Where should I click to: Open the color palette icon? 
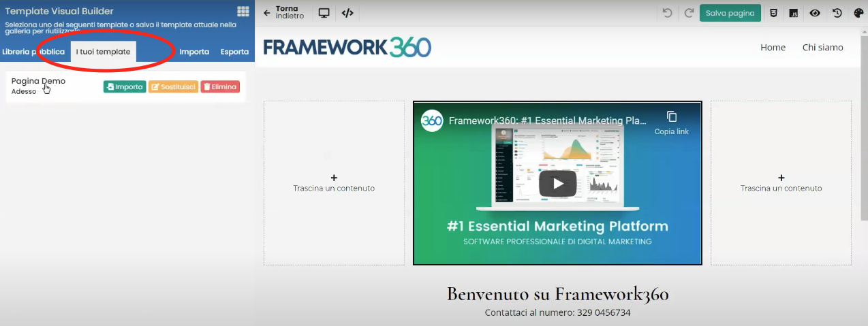click(858, 13)
